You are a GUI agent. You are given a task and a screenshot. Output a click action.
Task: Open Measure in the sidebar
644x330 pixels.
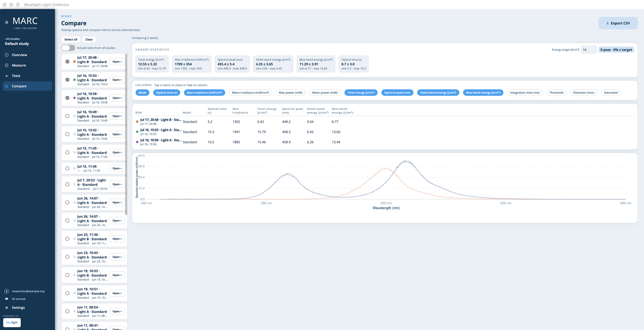[28, 65]
